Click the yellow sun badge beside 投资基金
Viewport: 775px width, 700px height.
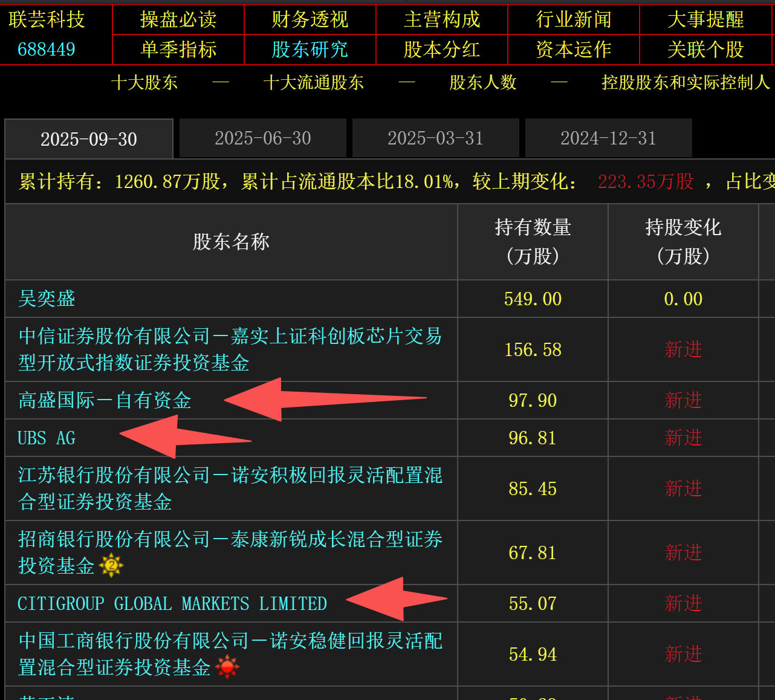click(111, 565)
